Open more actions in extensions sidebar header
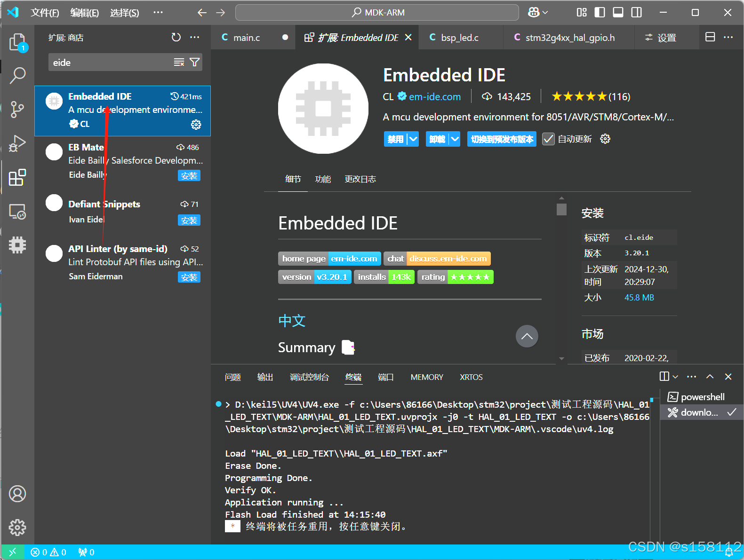 [x=194, y=37]
